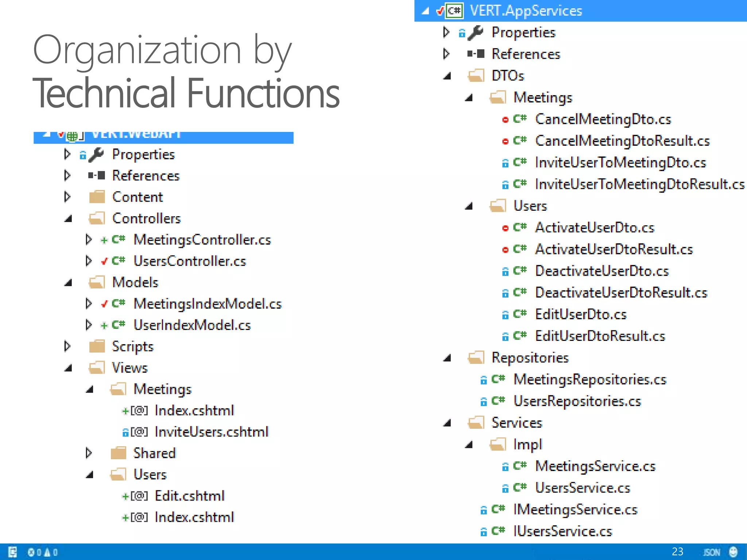
Task: Collapse the DTOs folder
Action: pyautogui.click(x=447, y=76)
